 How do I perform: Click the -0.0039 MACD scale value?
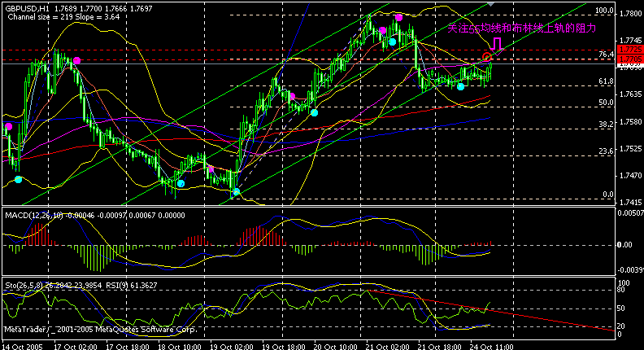click(x=630, y=270)
